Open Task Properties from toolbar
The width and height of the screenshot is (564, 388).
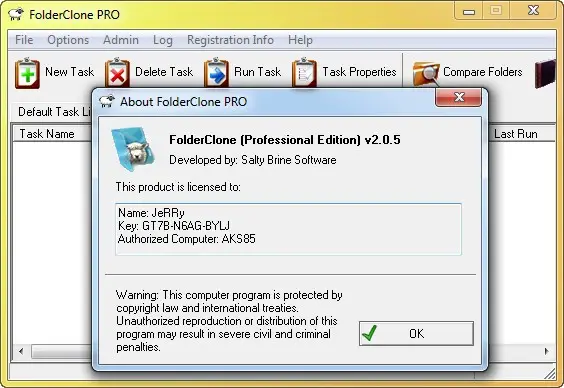pyautogui.click(x=345, y=73)
